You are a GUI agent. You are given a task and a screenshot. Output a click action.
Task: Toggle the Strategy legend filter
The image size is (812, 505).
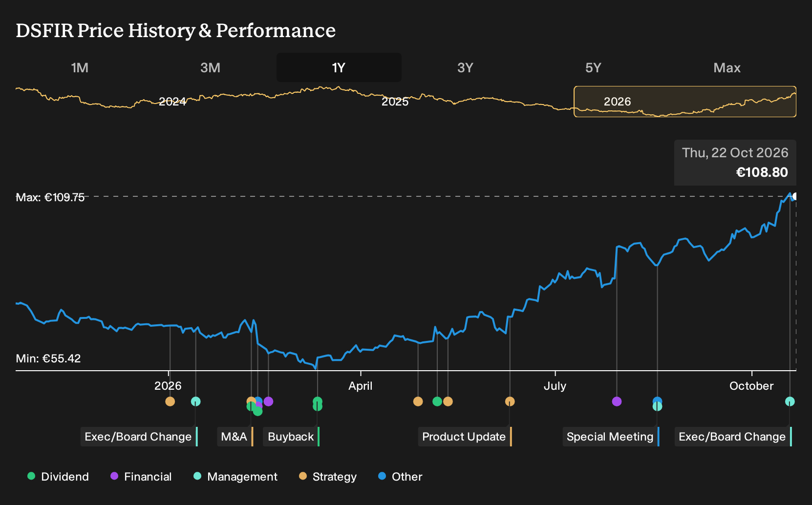coord(328,477)
